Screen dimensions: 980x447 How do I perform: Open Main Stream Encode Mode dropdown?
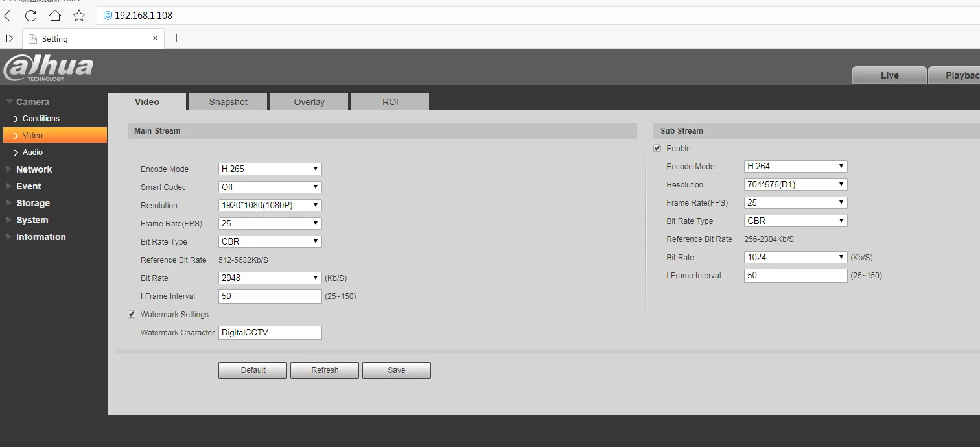tap(270, 169)
